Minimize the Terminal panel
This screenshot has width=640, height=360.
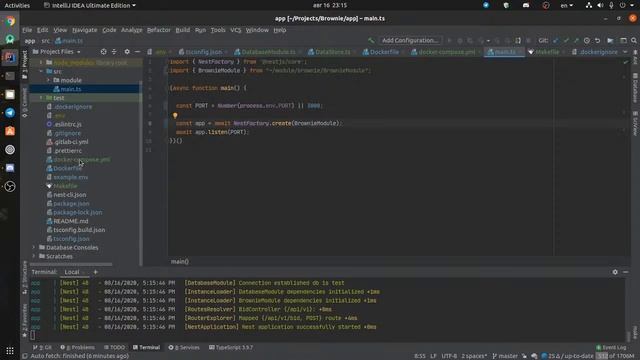tap(625, 272)
